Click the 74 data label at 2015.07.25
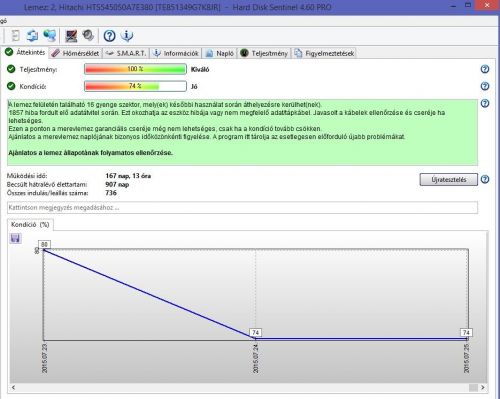This screenshot has height=399, width=500. 466,332
